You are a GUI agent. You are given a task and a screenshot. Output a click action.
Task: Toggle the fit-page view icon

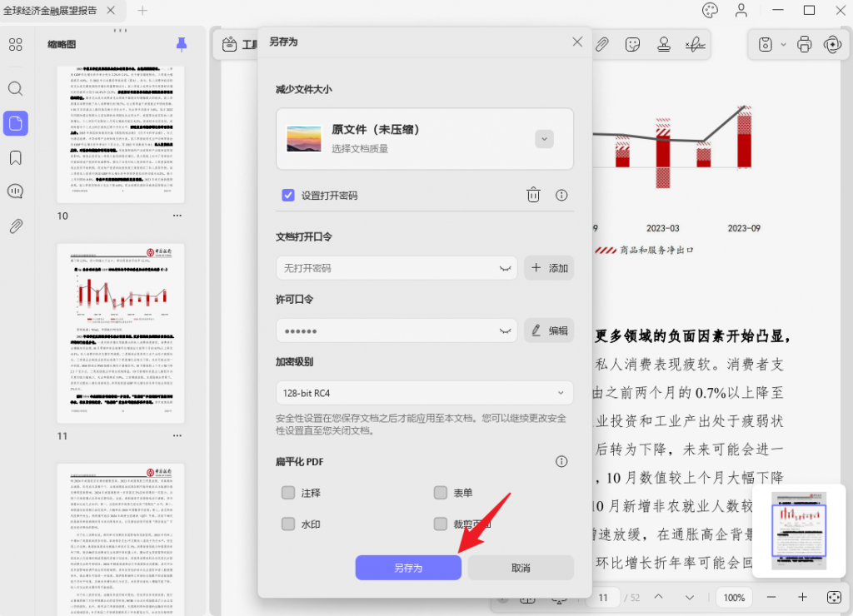(833, 597)
